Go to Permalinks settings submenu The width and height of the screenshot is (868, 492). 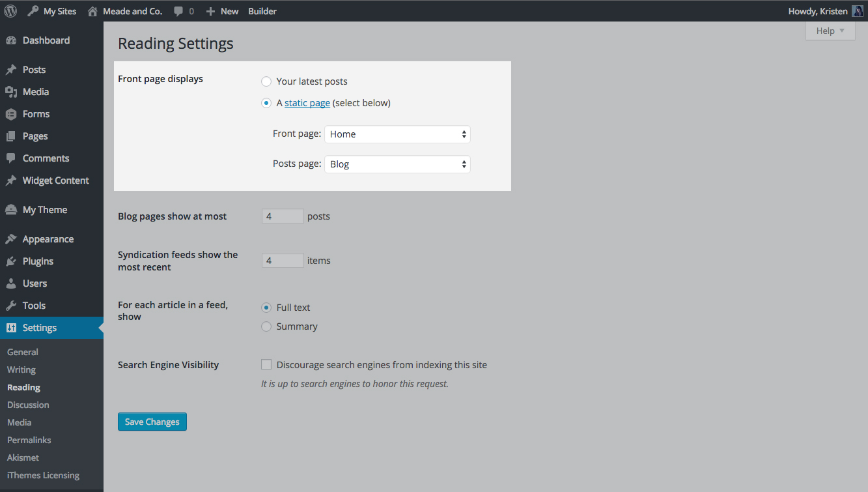click(x=29, y=440)
